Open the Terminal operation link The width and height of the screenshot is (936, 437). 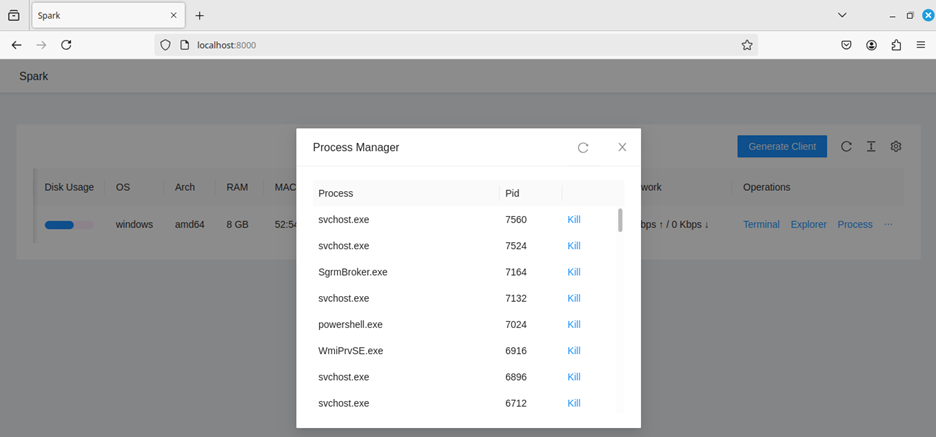point(761,225)
